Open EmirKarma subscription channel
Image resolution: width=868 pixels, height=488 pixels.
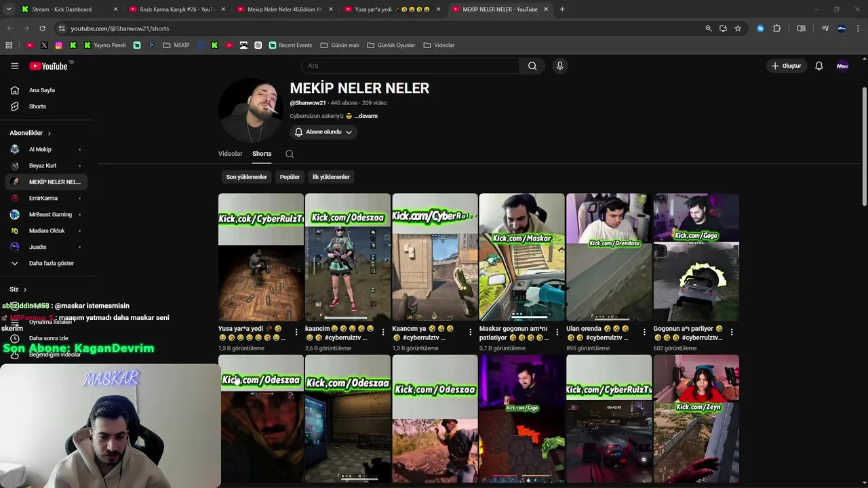point(45,198)
